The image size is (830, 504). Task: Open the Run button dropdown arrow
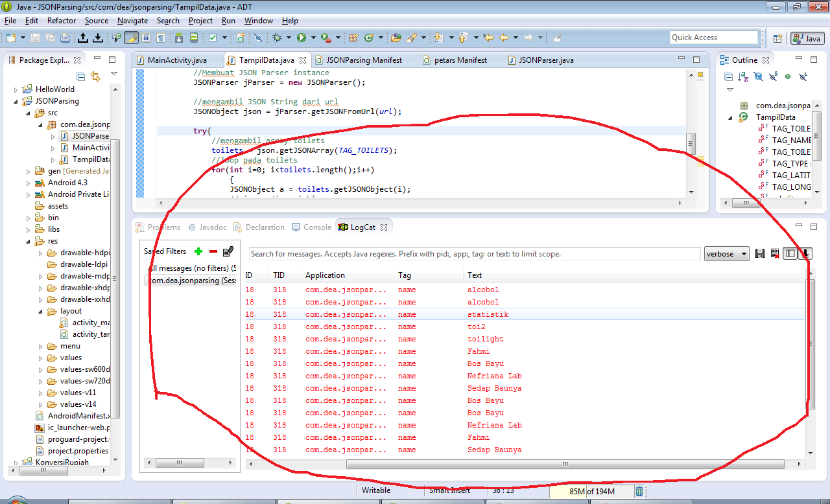click(312, 38)
